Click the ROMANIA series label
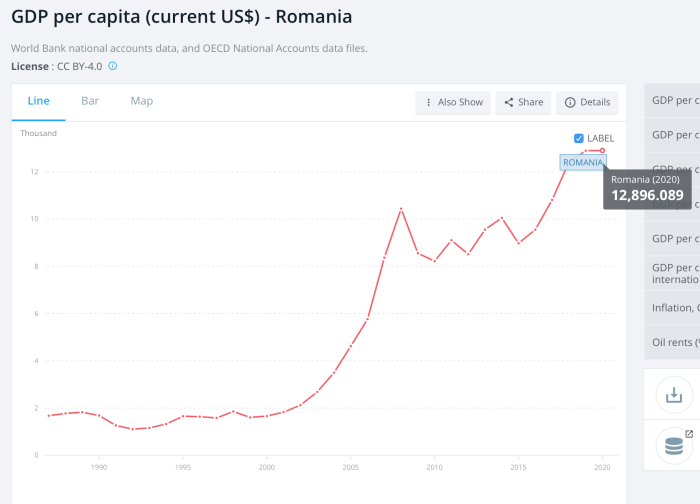This screenshot has width=700, height=504. pyautogui.click(x=583, y=162)
